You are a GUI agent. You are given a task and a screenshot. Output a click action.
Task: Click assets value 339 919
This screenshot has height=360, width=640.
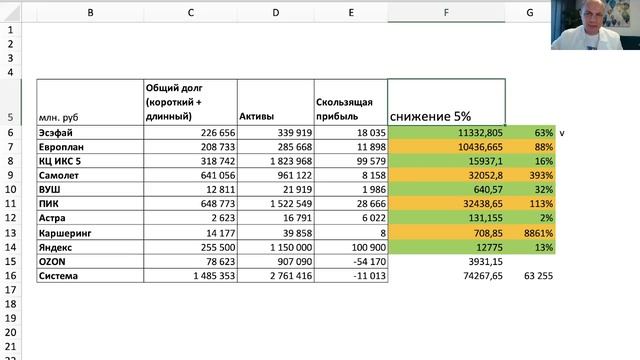[276, 133]
